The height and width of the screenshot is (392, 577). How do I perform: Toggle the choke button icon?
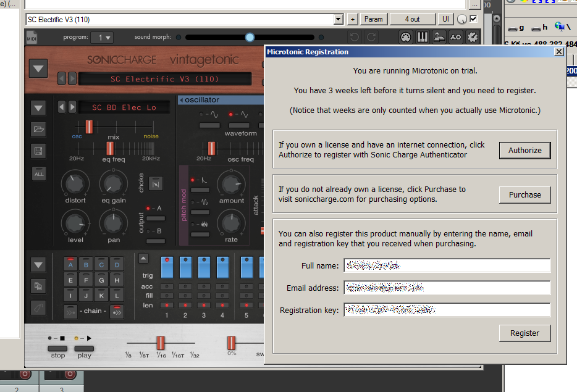(155, 184)
